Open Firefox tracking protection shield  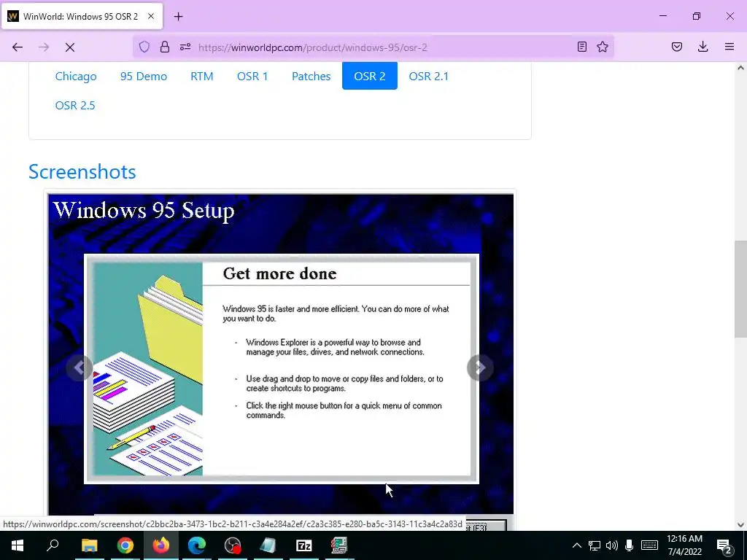[x=144, y=47]
